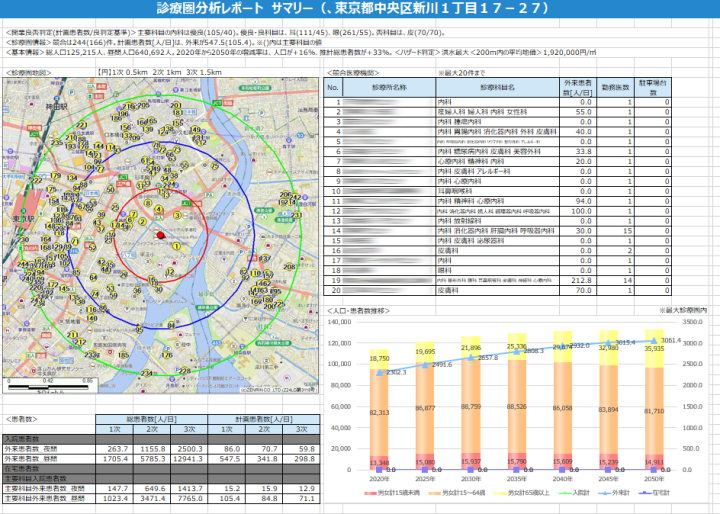Click the 男女計65歳以上 yellow legend swatch

pos(501,493)
